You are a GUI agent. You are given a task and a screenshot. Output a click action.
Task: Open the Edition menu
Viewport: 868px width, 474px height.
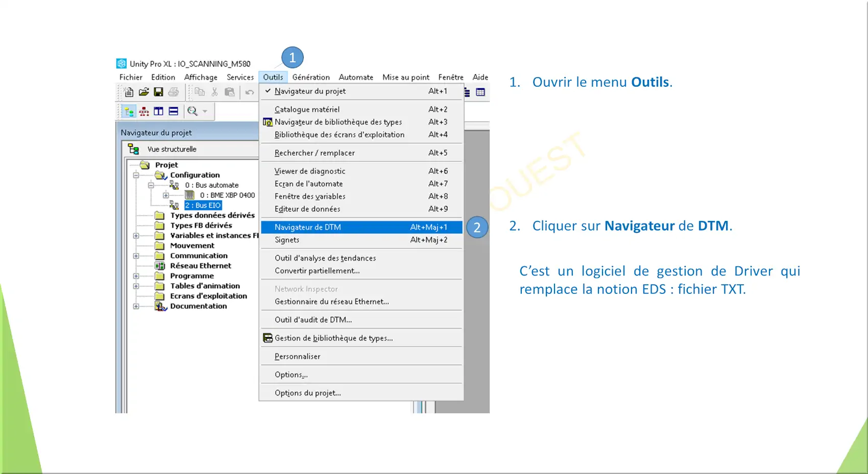click(163, 77)
